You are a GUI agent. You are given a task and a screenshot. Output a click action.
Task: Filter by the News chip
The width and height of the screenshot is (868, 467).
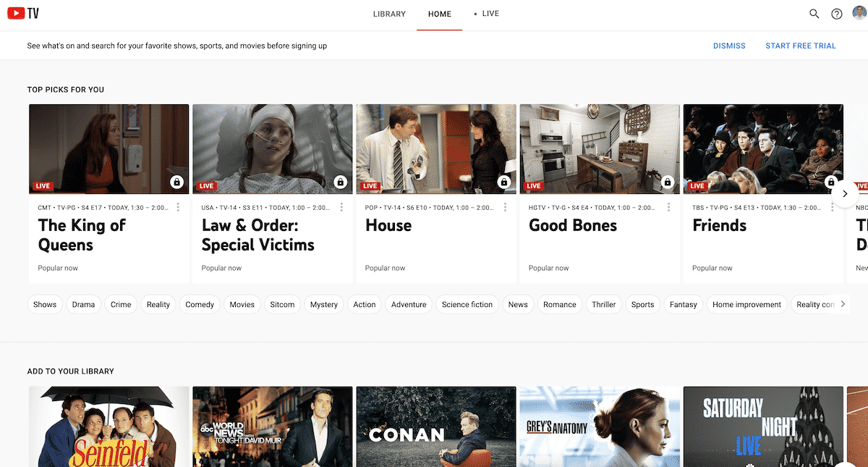point(518,304)
